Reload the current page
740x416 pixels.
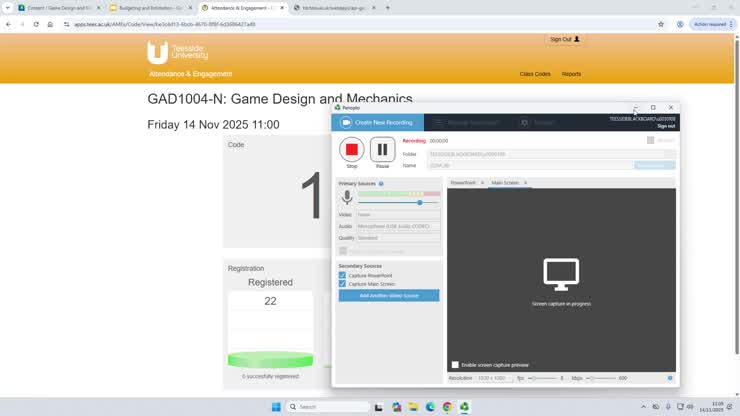[x=36, y=24]
